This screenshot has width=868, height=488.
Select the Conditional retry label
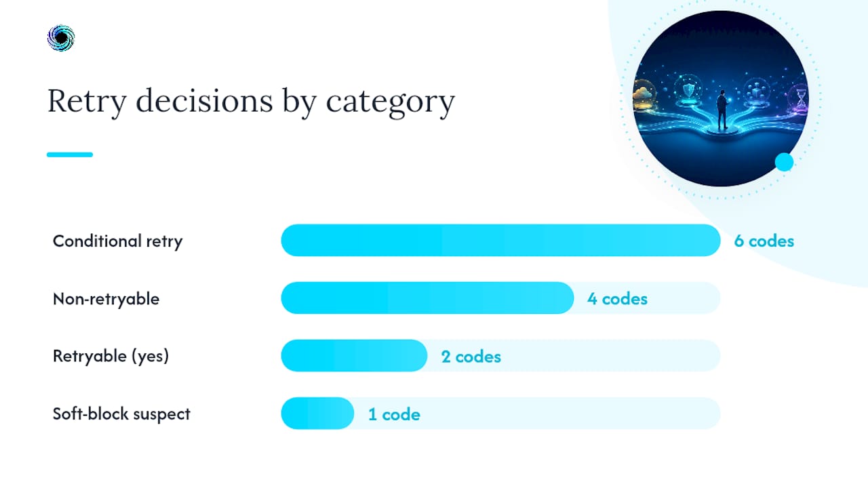pos(118,241)
